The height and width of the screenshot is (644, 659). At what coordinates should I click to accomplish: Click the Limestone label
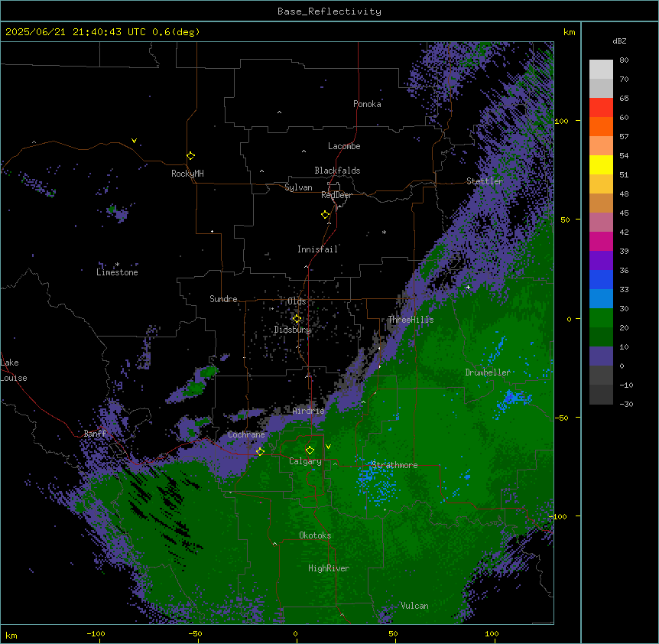point(117,272)
